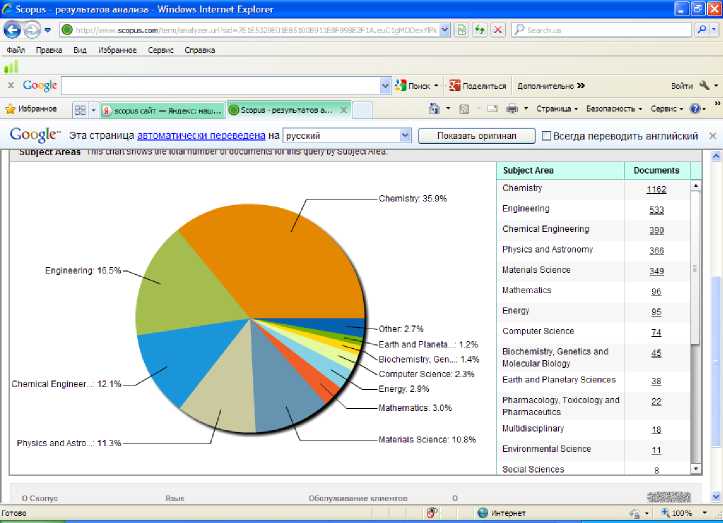Open the Правка menu
Image resolution: width=723 pixels, height=523 pixels.
point(49,50)
